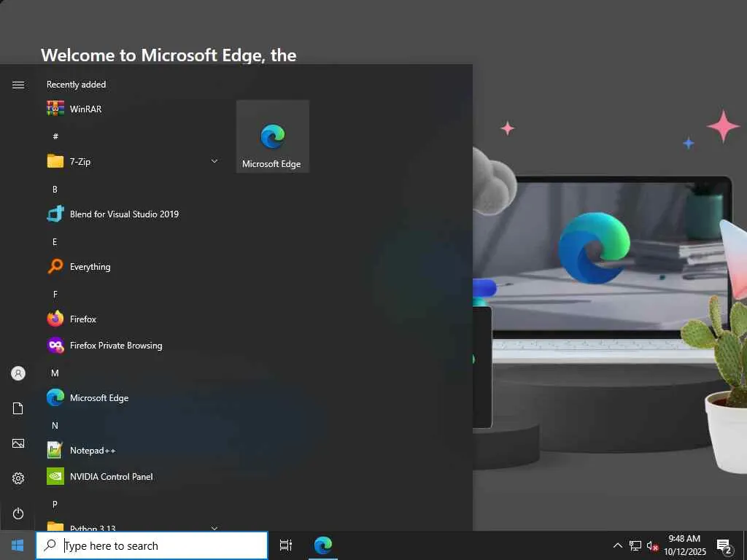Focus the Type here to search box
This screenshot has width=747, height=560.
(152, 545)
